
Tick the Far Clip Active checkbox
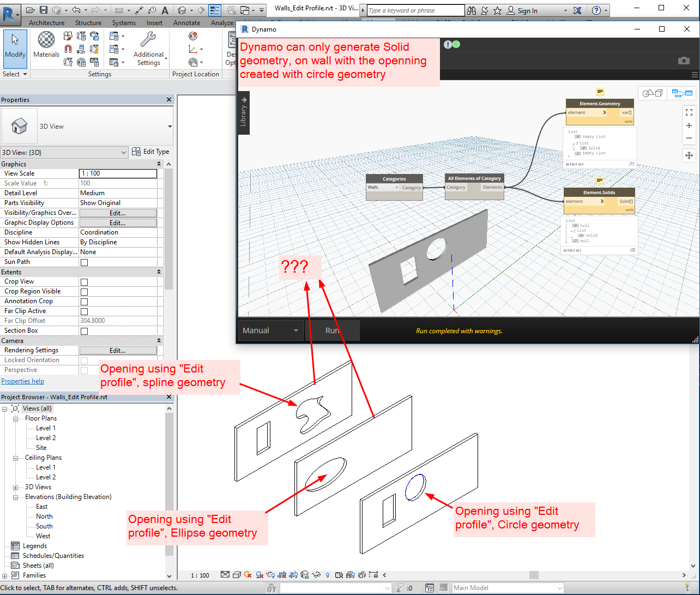coord(85,311)
